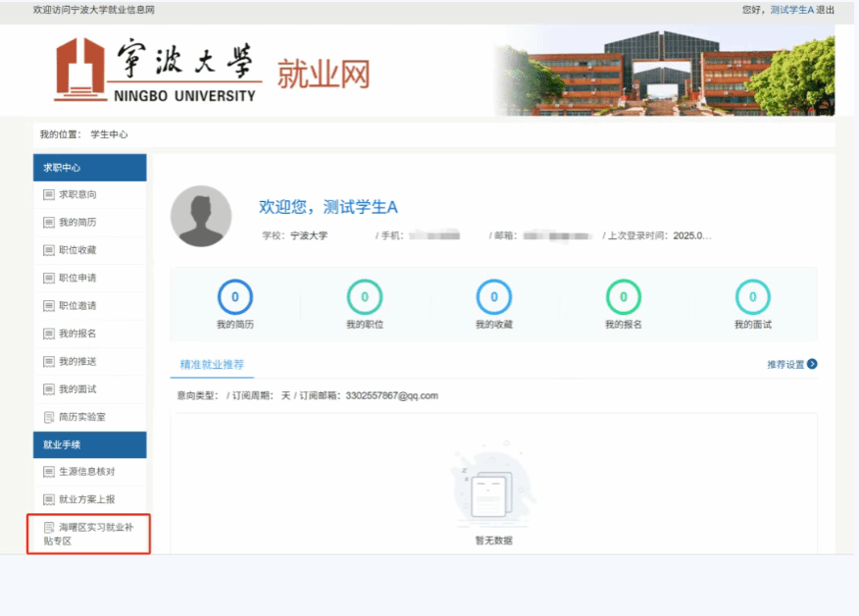Open 海曙区实习就业补贴专区 link

pyautogui.click(x=88, y=534)
